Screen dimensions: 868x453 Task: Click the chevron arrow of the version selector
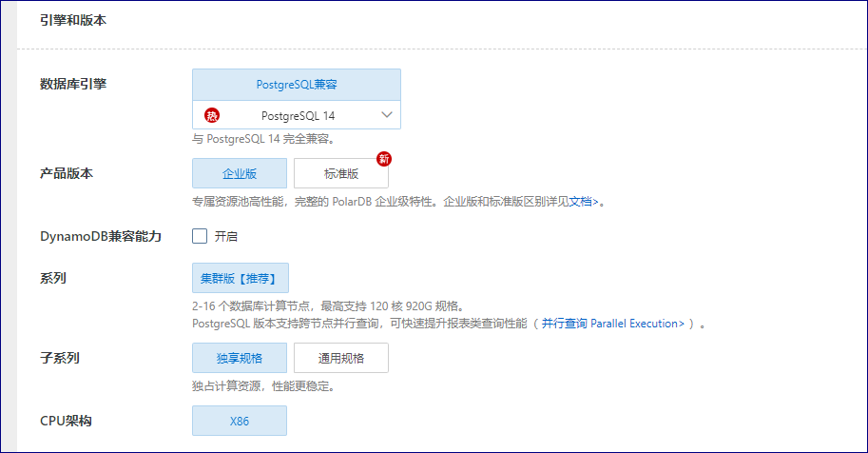click(x=386, y=115)
